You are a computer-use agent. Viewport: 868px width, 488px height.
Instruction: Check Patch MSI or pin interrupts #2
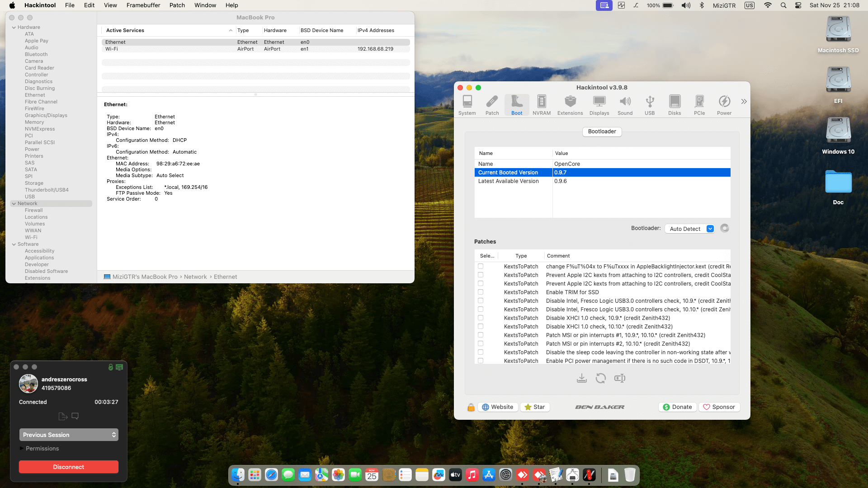click(x=481, y=344)
